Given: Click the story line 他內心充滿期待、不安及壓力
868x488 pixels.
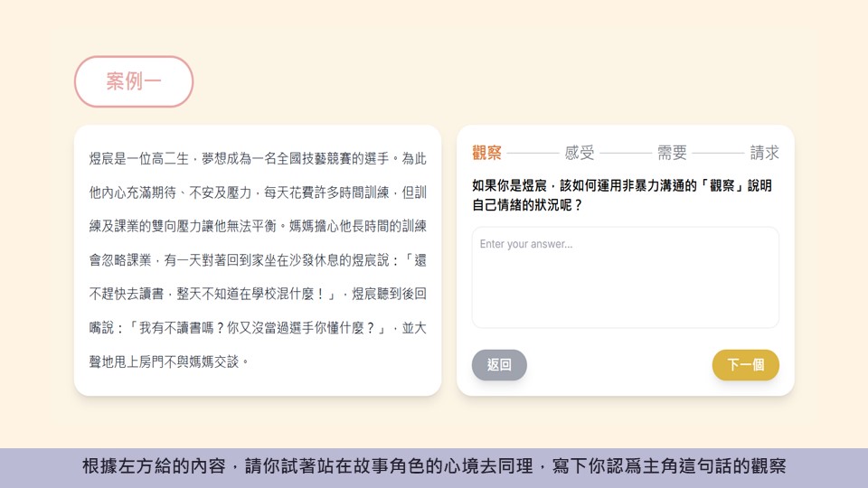Looking at the screenshot, I should (x=258, y=192).
